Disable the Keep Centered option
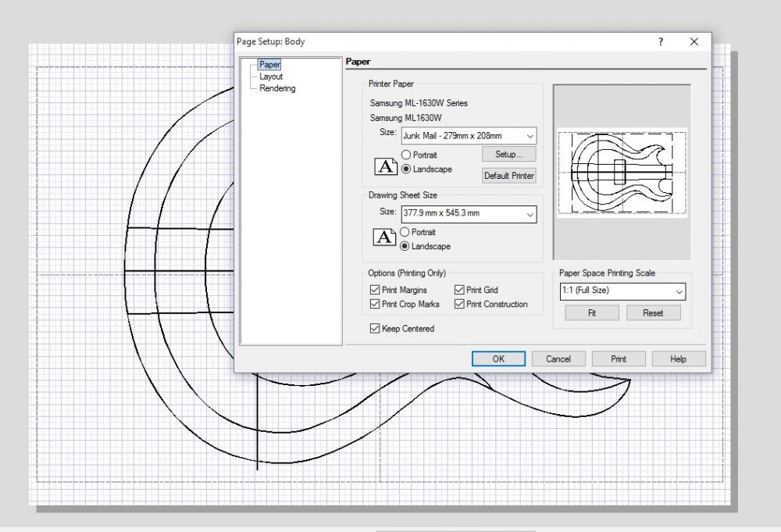The height and width of the screenshot is (532, 781). pos(374,329)
